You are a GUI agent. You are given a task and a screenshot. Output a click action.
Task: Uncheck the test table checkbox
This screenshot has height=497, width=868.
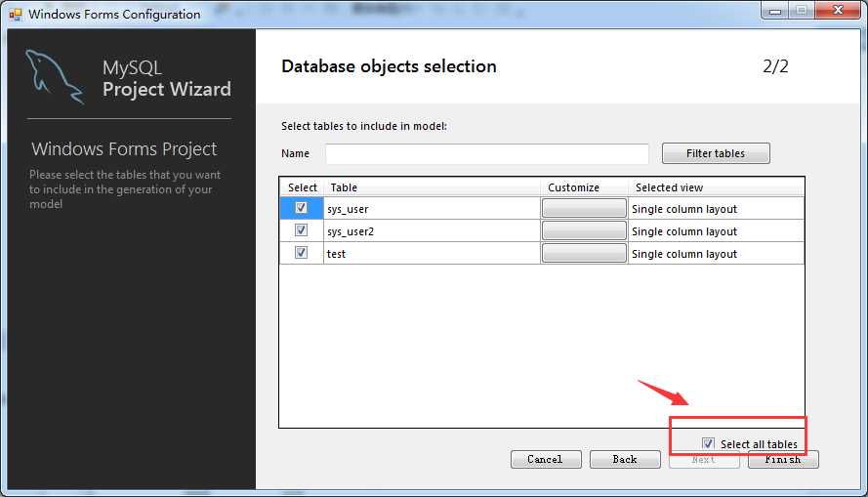[x=301, y=252]
